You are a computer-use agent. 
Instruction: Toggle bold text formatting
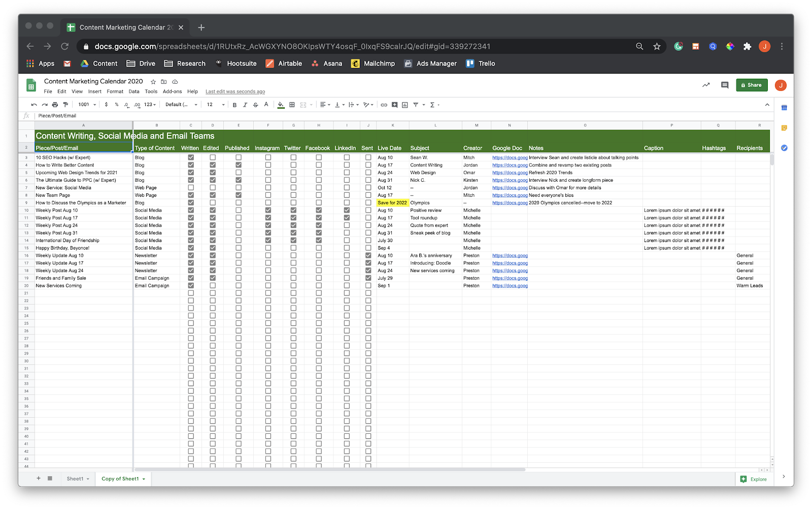coord(234,105)
